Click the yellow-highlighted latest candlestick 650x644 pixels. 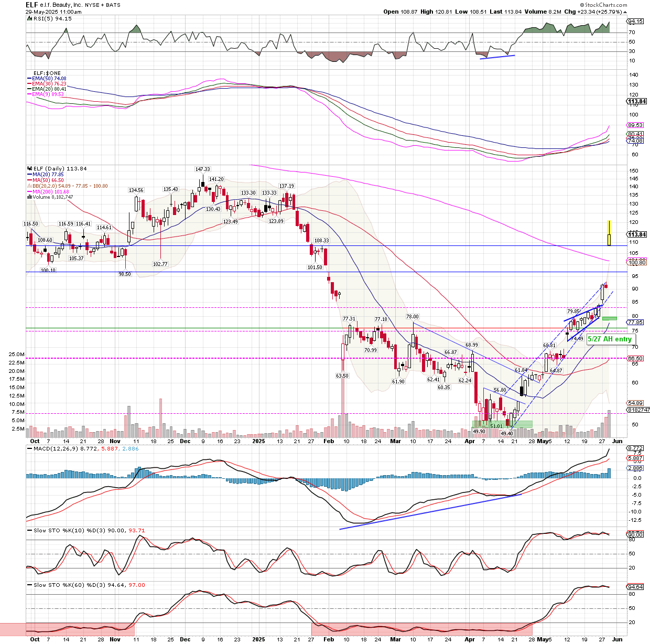point(609,233)
